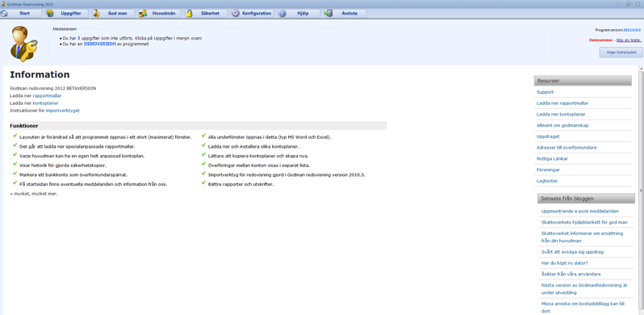
Task: Open the God man menu
Action: 113,13
